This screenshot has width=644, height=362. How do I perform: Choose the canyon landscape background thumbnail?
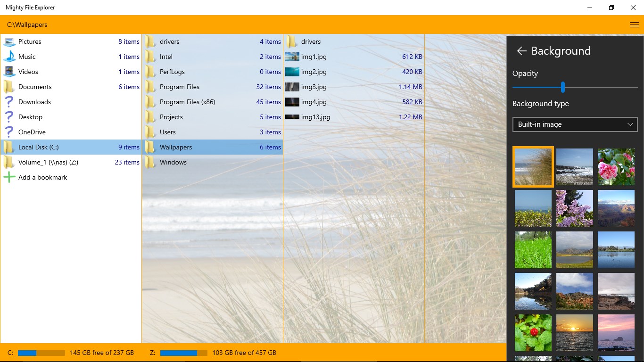click(616, 208)
